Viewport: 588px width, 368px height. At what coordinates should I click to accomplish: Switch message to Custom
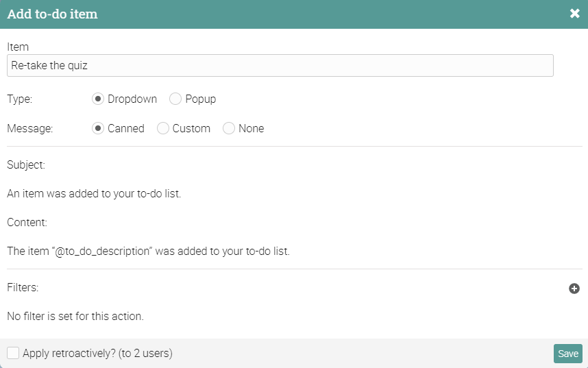pyautogui.click(x=162, y=128)
